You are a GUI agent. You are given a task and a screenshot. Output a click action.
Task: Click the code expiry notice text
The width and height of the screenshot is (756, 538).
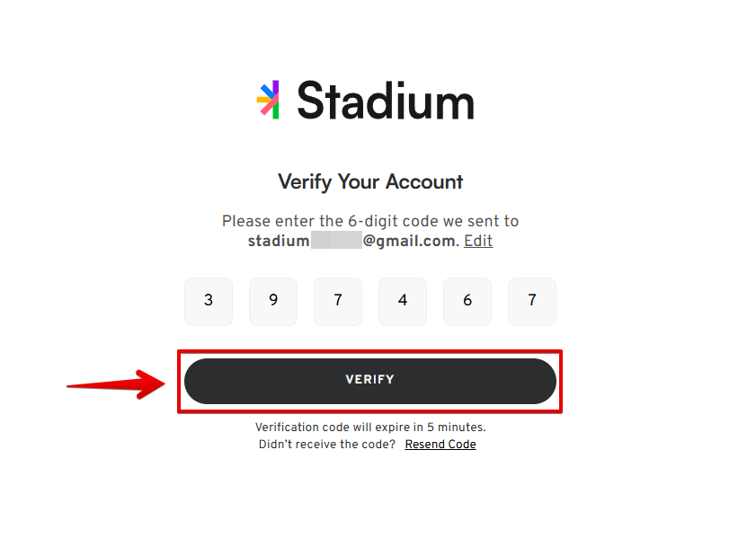370,428
